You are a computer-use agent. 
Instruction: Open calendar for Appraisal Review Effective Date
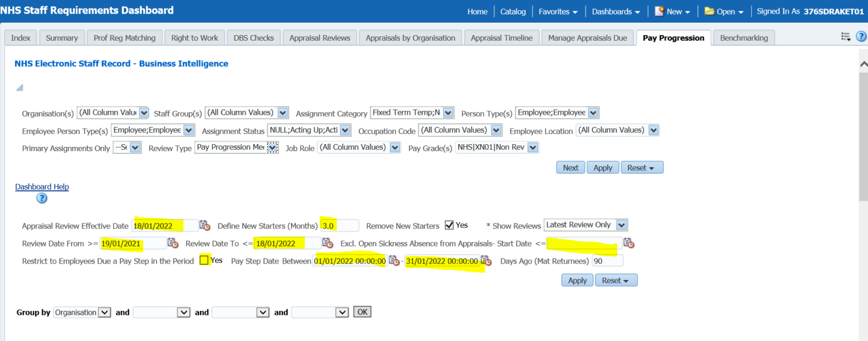pyautogui.click(x=205, y=226)
